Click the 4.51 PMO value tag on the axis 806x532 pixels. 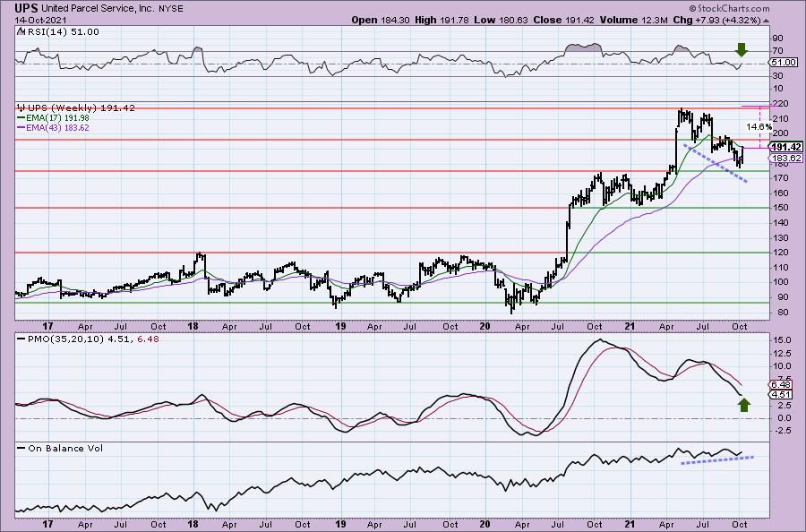coord(780,395)
